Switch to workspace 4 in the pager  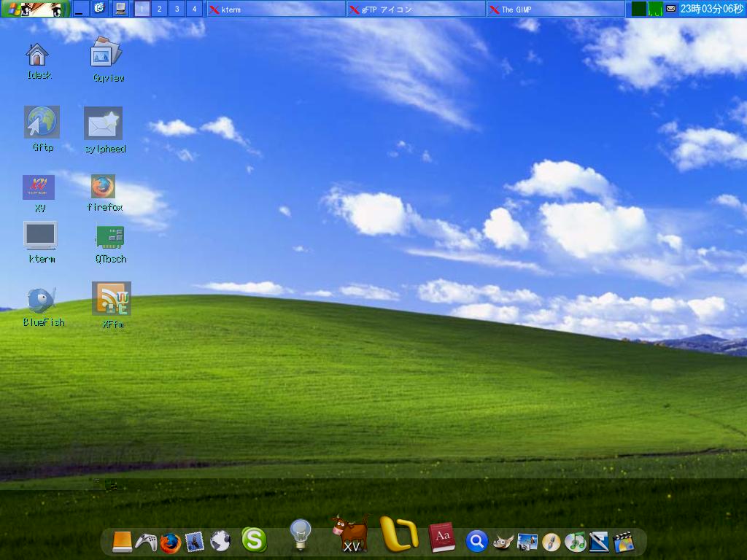pyautogui.click(x=196, y=9)
